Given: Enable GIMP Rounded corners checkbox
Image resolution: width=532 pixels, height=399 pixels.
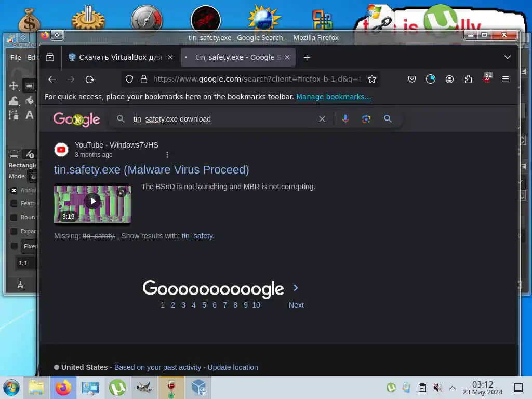Looking at the screenshot, I should pyautogui.click(x=14, y=217).
